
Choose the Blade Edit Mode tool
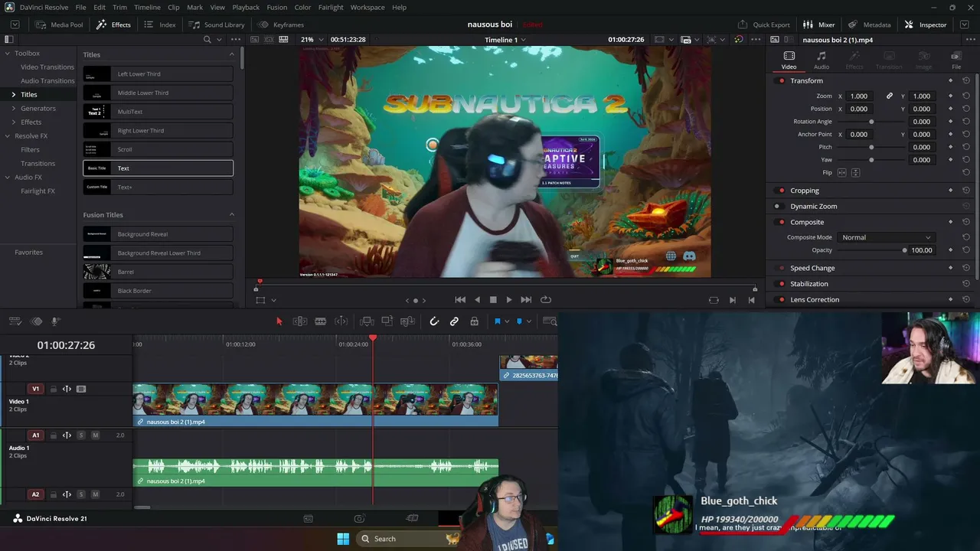pos(321,321)
